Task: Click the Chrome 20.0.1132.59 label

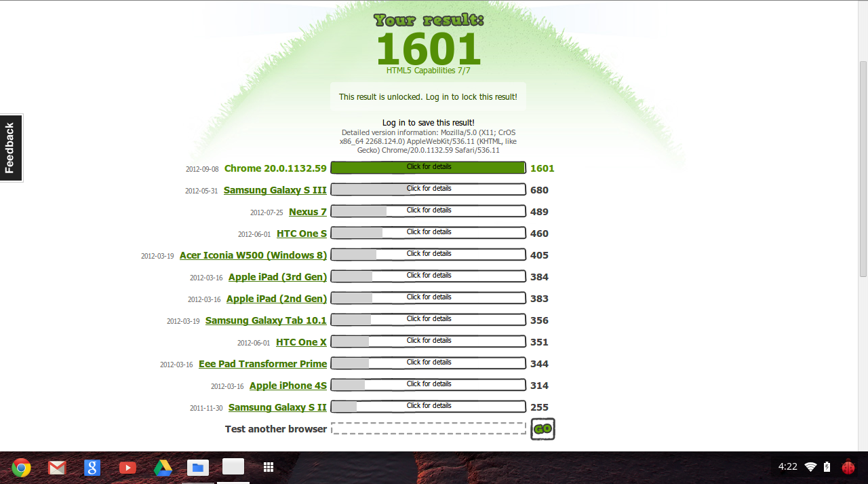Action: pyautogui.click(x=275, y=168)
